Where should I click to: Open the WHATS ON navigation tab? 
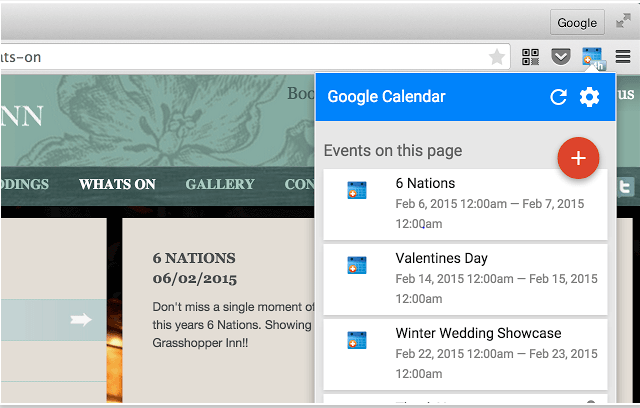tap(118, 184)
